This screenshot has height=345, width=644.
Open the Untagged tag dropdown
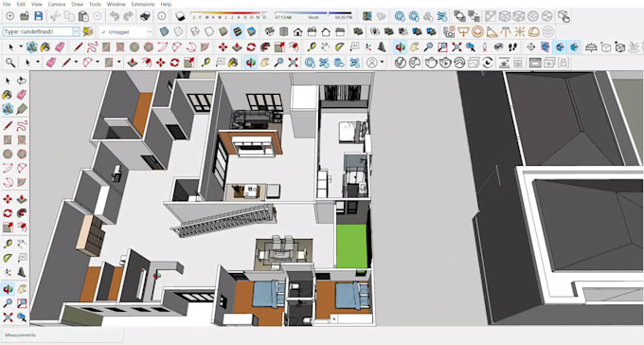150,31
